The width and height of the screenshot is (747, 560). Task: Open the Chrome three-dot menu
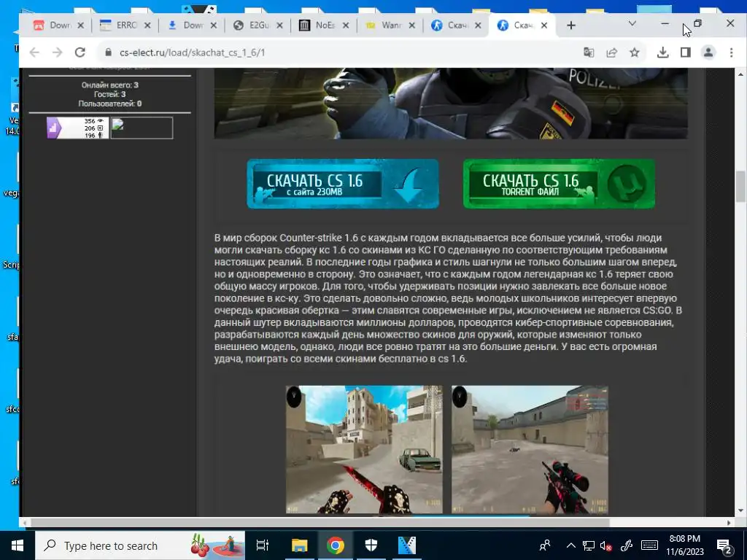pyautogui.click(x=731, y=52)
